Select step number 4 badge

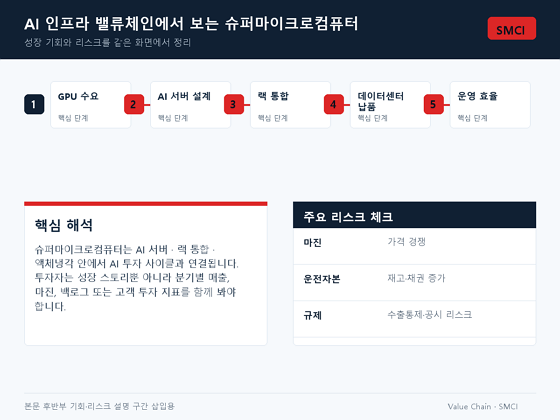click(x=334, y=104)
